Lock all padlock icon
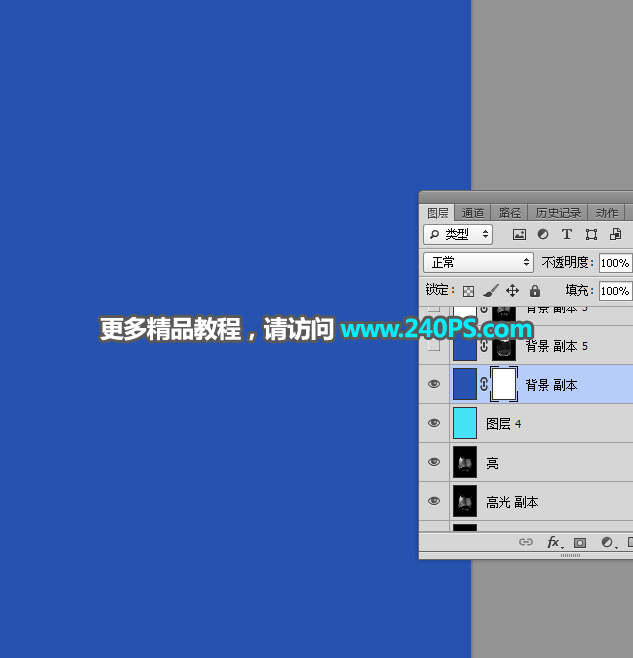Viewport: 633px width, 658px height. (x=534, y=290)
